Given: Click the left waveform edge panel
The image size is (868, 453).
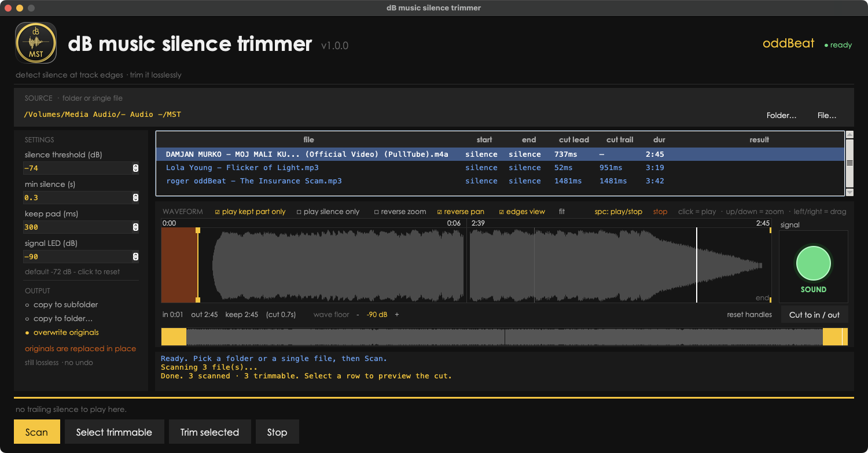Looking at the screenshot, I should pyautogui.click(x=314, y=264).
